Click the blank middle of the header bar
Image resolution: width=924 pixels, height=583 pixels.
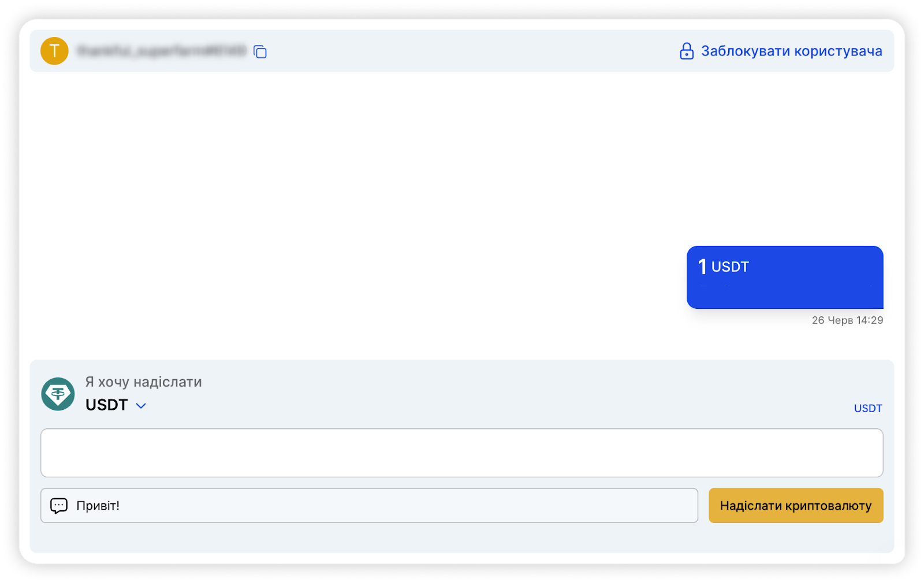pos(462,51)
